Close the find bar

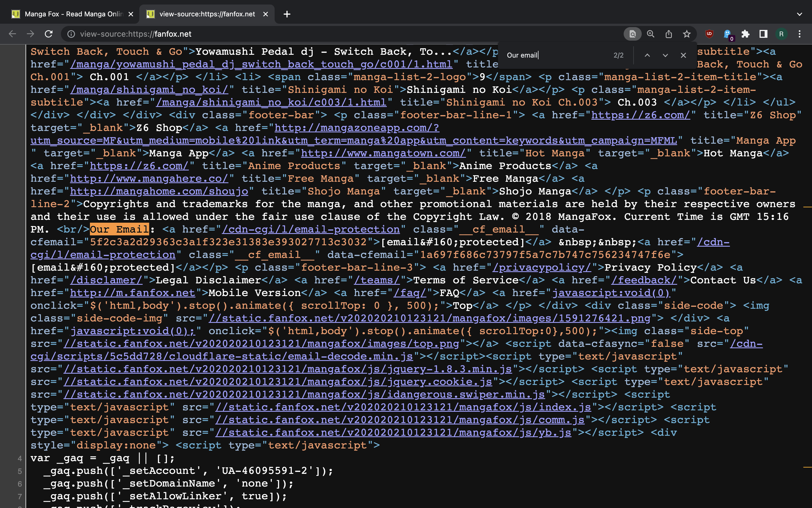683,55
